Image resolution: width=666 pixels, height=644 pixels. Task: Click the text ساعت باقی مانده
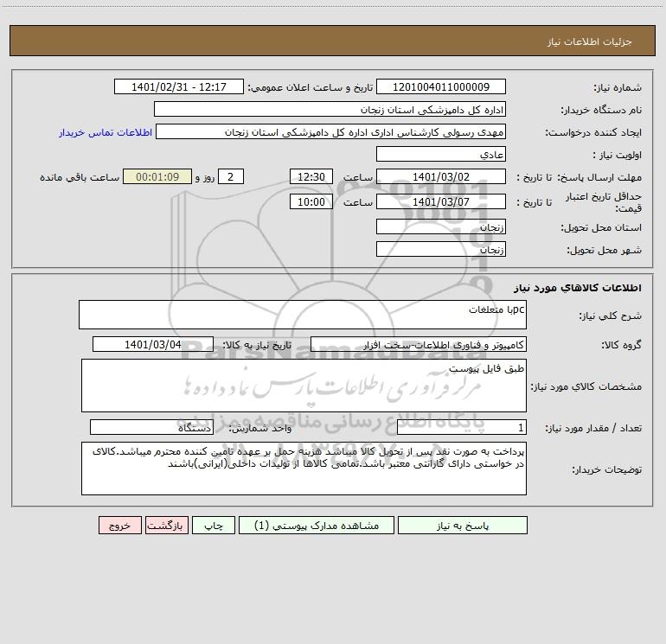click(80, 177)
